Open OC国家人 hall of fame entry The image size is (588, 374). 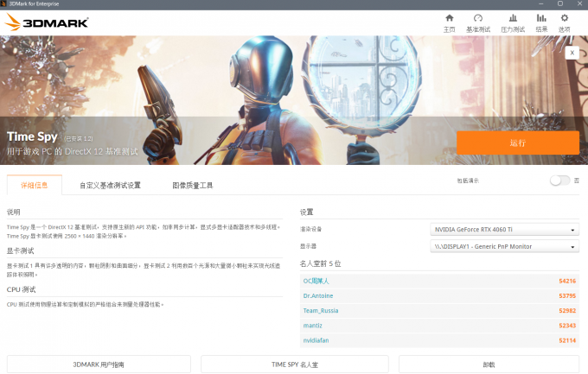[316, 281]
